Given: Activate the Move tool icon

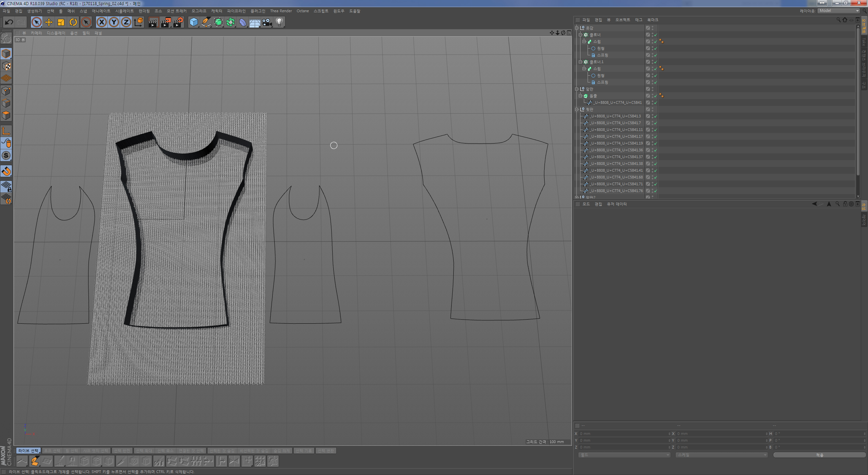Looking at the screenshot, I should (x=49, y=22).
